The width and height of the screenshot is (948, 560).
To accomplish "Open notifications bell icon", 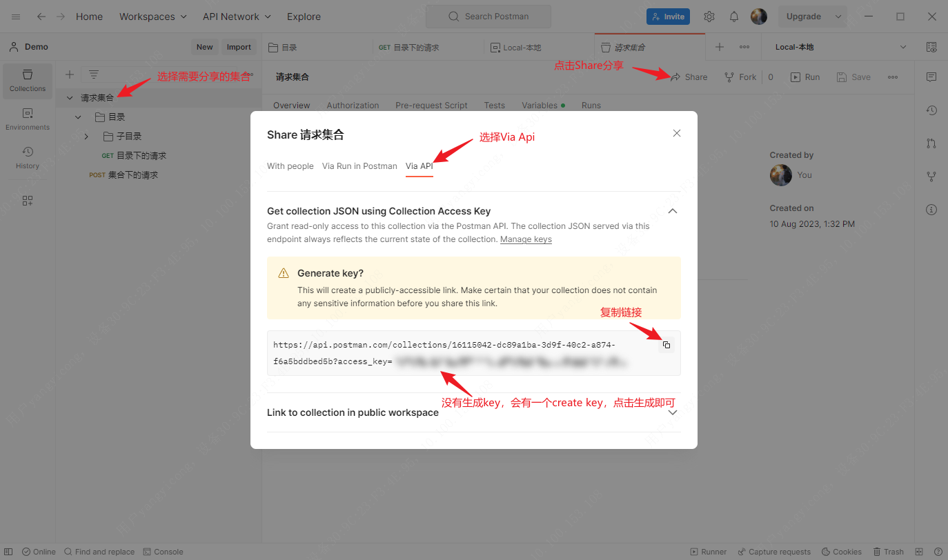I will [x=734, y=17].
